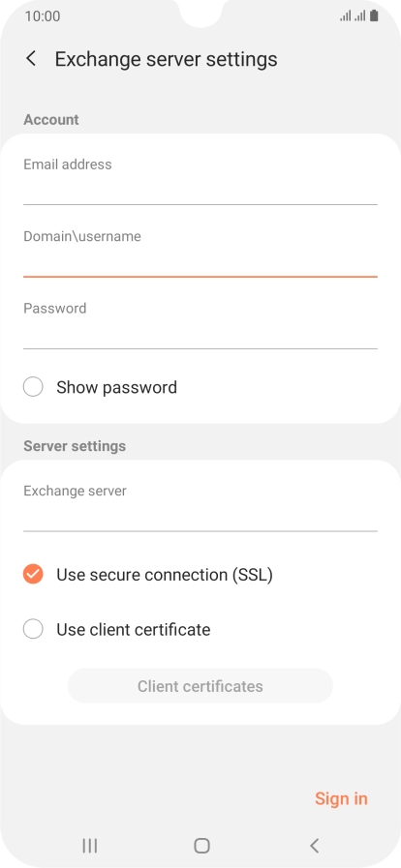
Task: Tap the Exchange server settings title
Action: (x=167, y=59)
